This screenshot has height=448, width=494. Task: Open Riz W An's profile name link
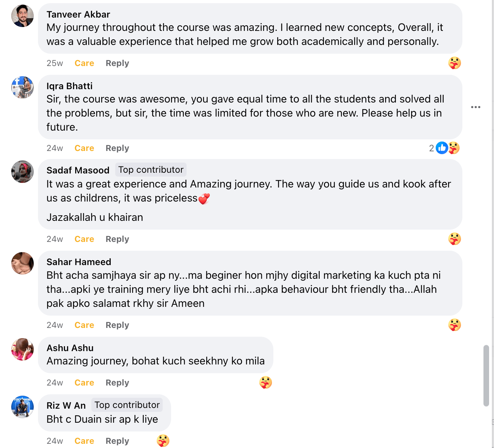[x=66, y=406]
